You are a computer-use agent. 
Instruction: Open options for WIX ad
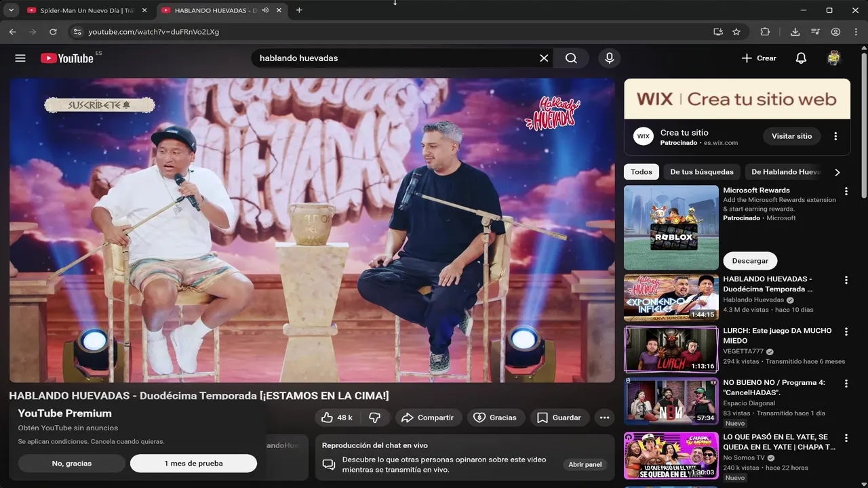[835, 136]
